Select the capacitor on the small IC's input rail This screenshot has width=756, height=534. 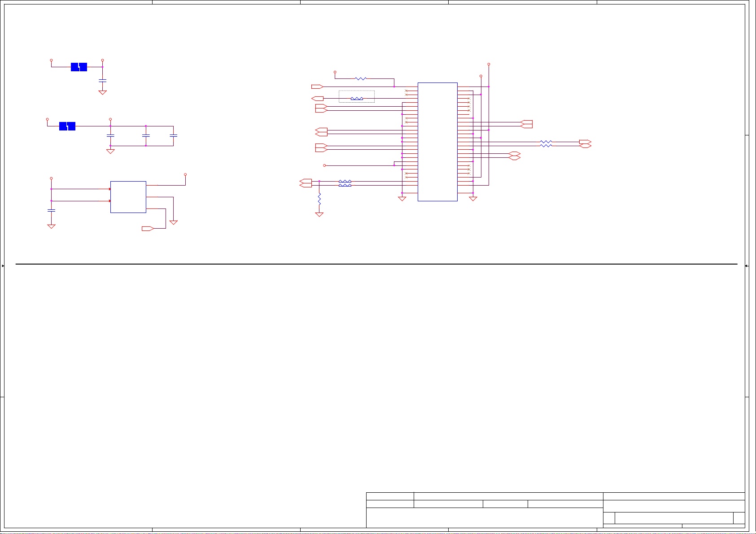coord(51,210)
